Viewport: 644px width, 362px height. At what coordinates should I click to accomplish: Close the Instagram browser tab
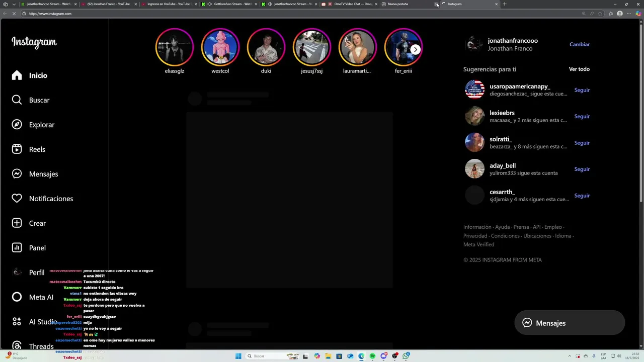(496, 4)
